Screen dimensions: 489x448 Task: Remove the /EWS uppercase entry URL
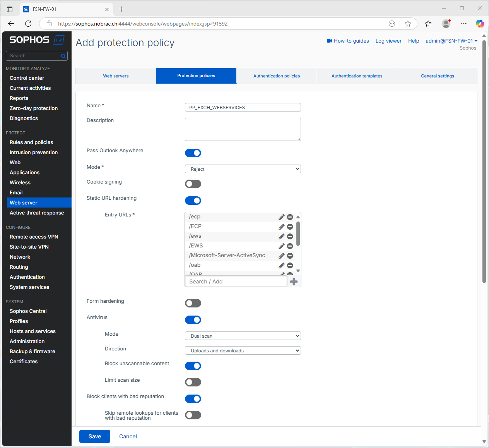click(290, 246)
